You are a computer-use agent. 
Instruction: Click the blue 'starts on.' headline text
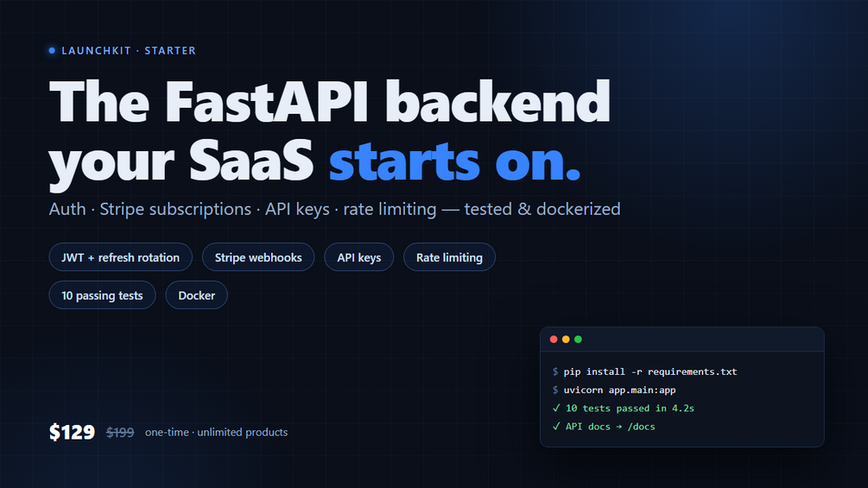pyautogui.click(x=455, y=162)
